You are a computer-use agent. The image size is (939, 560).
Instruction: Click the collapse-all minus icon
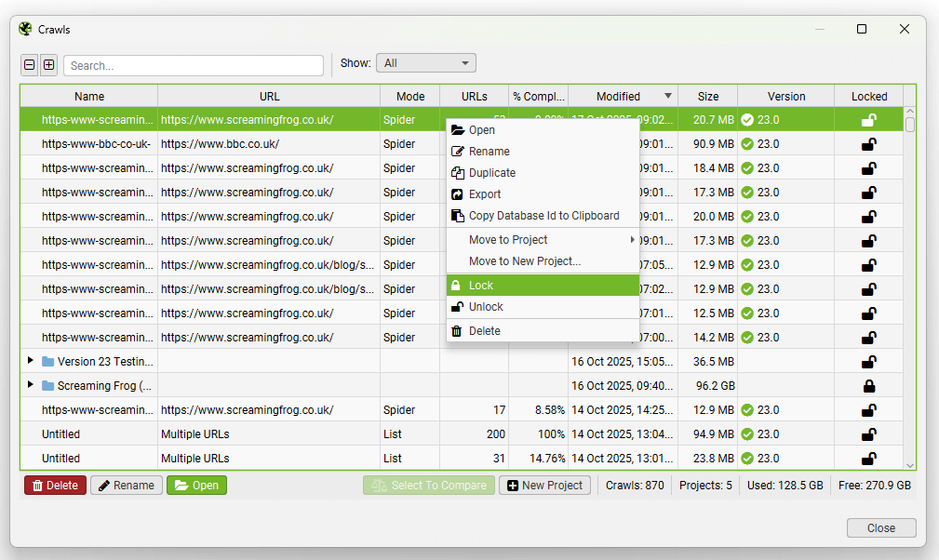coord(29,63)
